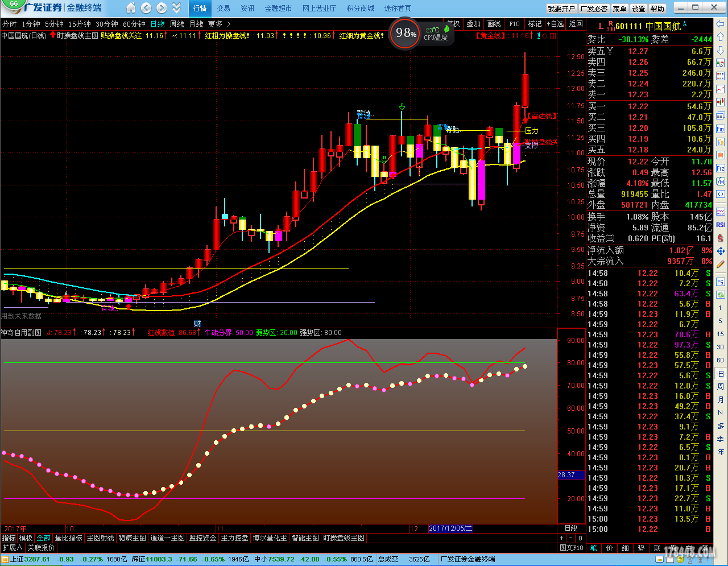Image resolution: width=728 pixels, height=566 pixels.
Task: Expand the 扩展 panel at bottom left
Action: coord(12,547)
